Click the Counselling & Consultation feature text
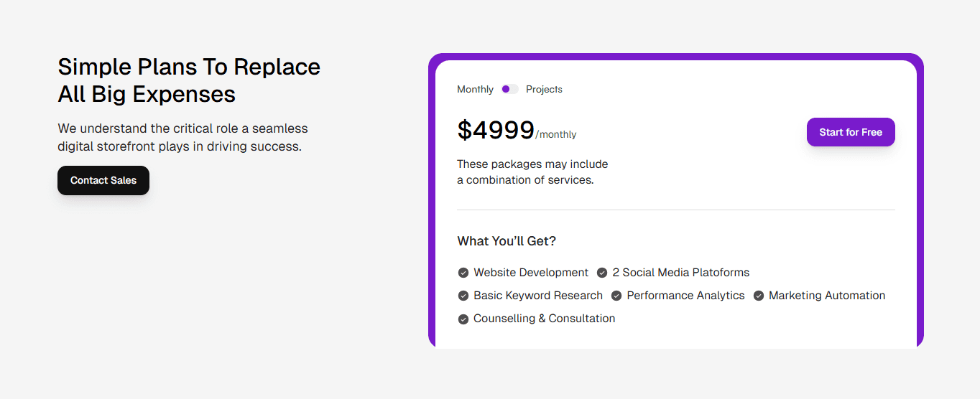The width and height of the screenshot is (980, 399). click(x=545, y=319)
